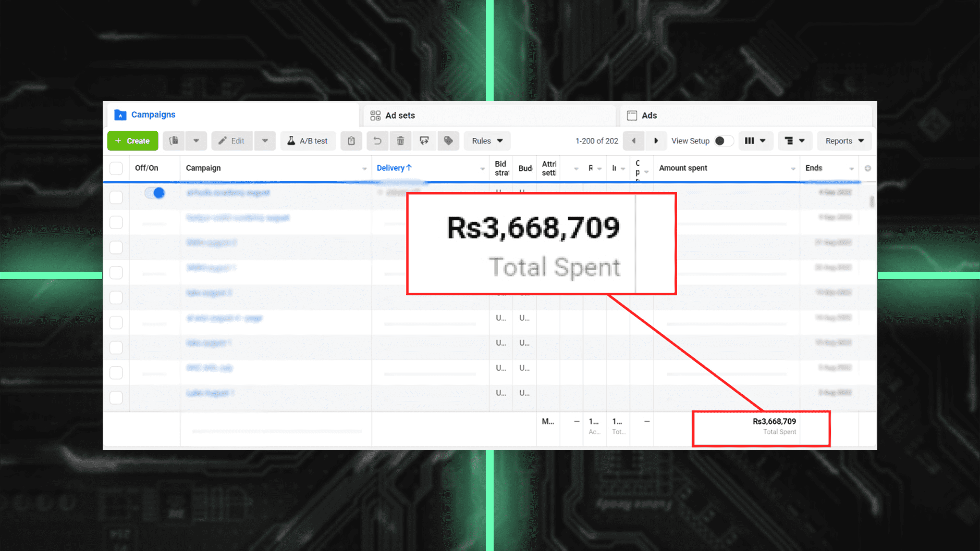Tick the fifth campaign row checkbox
The height and width of the screenshot is (551, 980).
(116, 297)
